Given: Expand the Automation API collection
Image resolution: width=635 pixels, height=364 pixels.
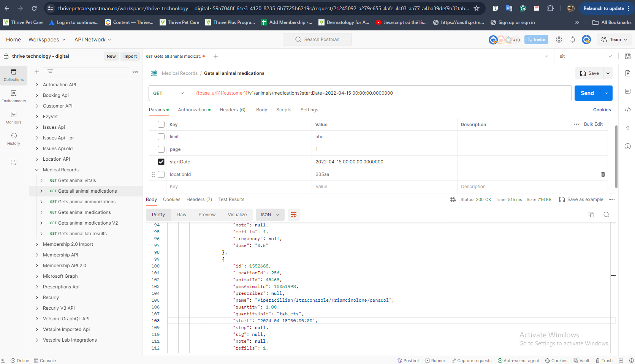Looking at the screenshot, I should point(37,85).
